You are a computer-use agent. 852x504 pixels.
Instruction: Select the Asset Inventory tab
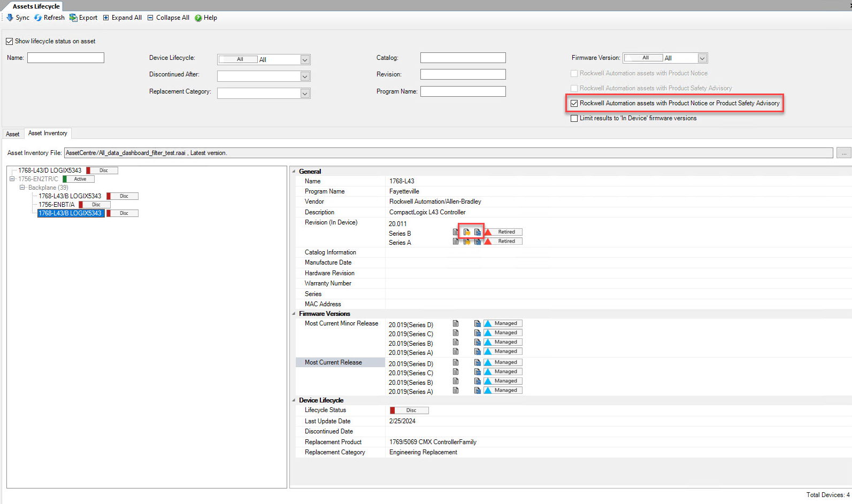pos(48,133)
